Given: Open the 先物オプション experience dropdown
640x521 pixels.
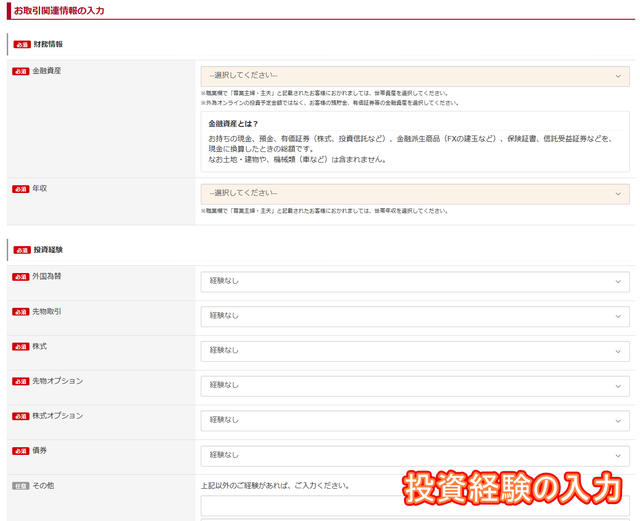Looking at the screenshot, I should [415, 386].
